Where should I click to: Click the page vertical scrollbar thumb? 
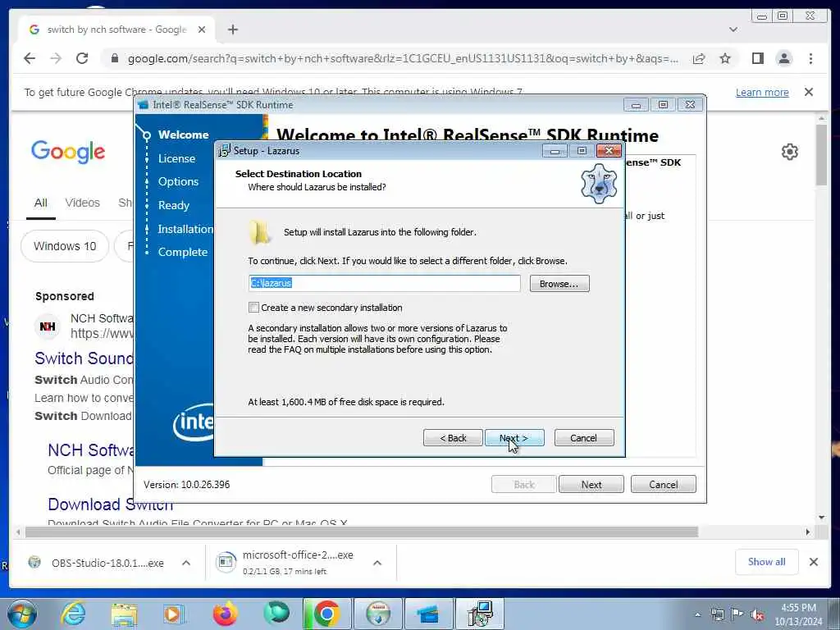(x=821, y=155)
